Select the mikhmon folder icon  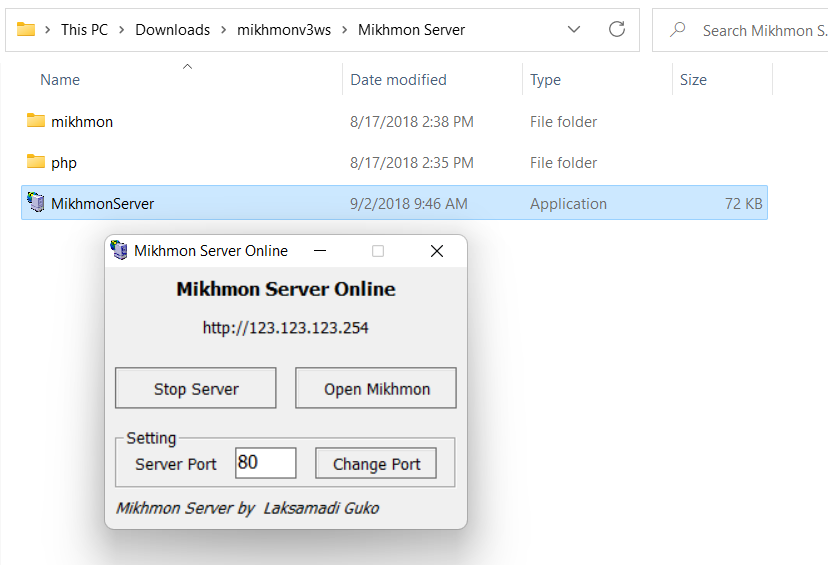click(x=36, y=121)
